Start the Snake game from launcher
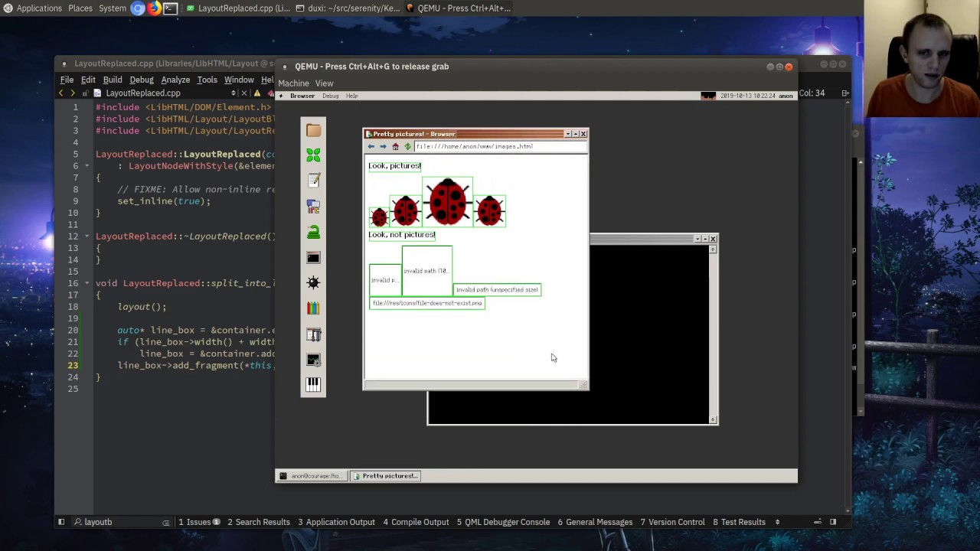The image size is (980, 551). coord(313,232)
